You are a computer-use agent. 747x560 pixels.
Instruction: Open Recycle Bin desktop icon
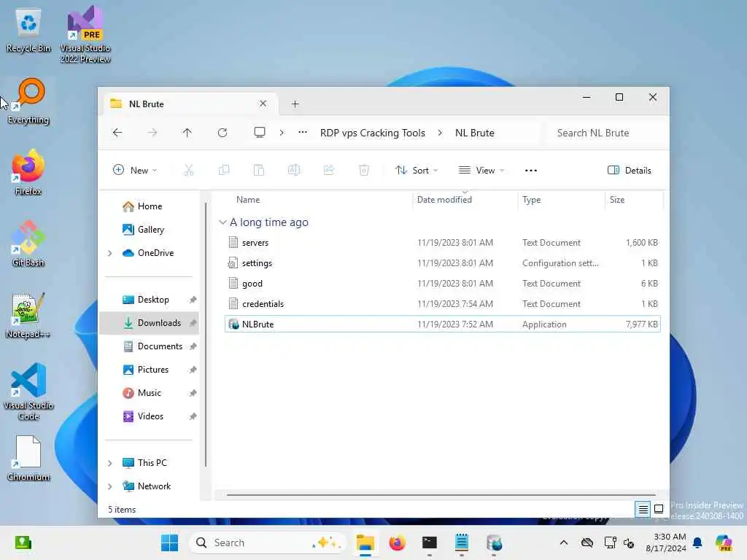tap(28, 31)
